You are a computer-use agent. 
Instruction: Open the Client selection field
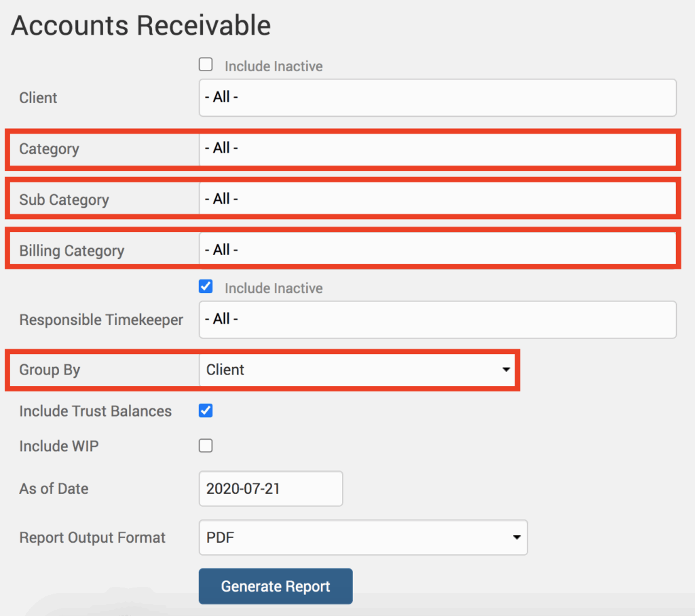[x=437, y=98]
